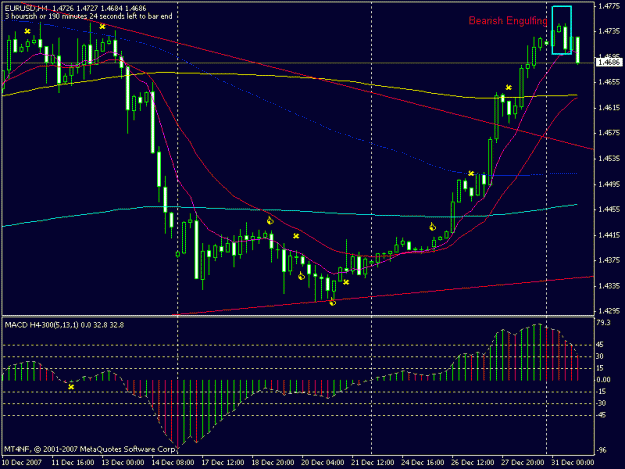
Task: Select the yellow cross above the 27 Dec candles
Action: 509,87
